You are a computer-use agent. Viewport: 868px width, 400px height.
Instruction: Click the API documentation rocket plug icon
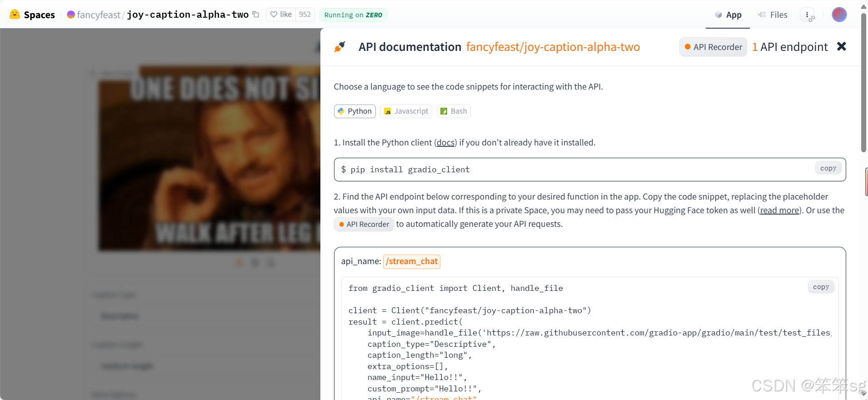tap(340, 47)
